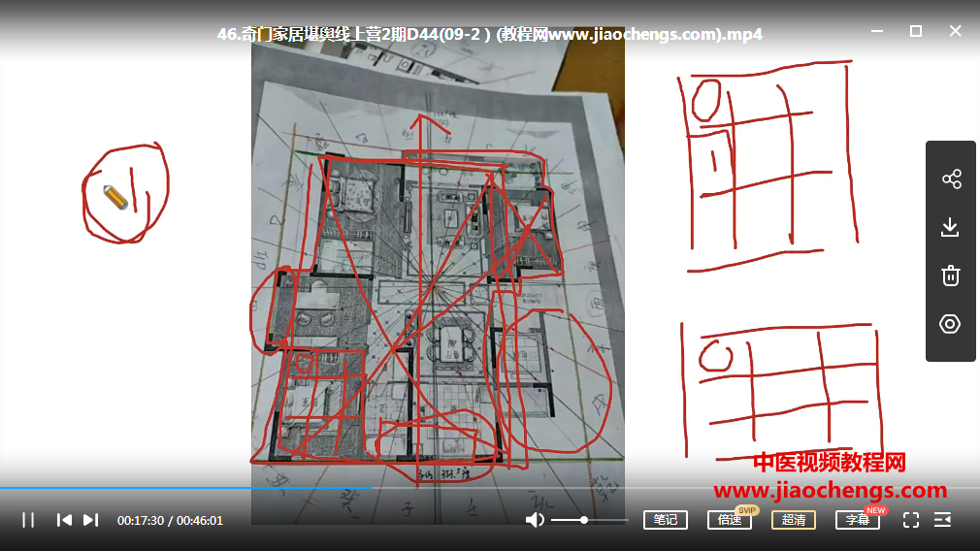980x551 pixels.
Task: Maximize the player window
Action: tap(916, 31)
